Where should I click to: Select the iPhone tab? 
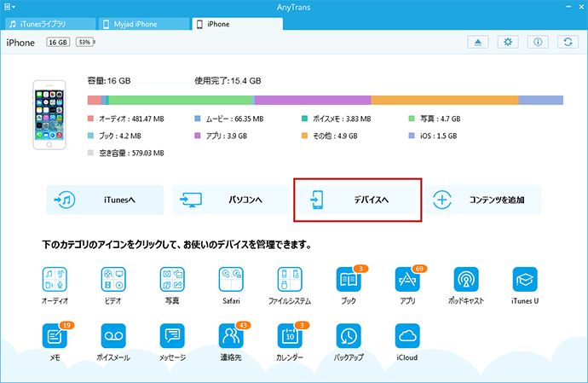(x=238, y=24)
